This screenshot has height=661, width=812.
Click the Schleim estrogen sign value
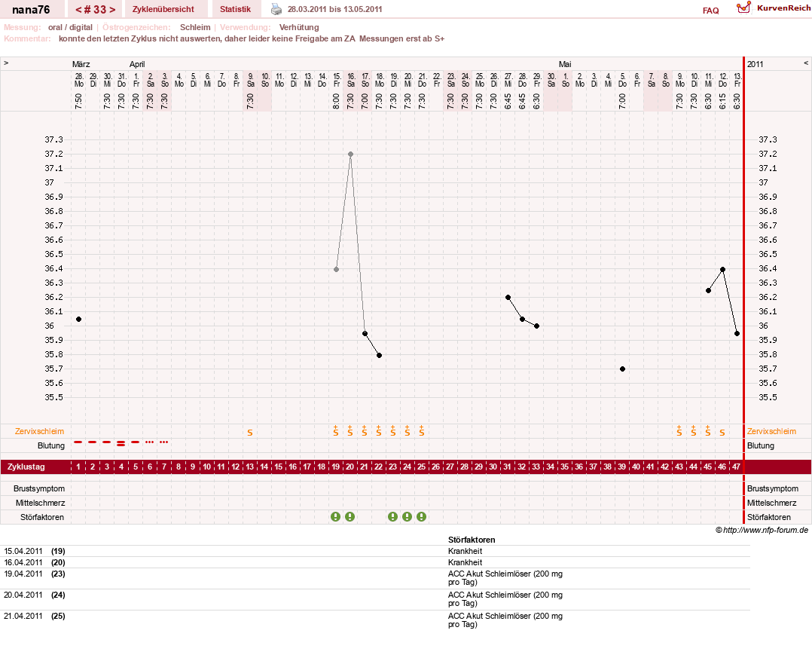click(x=195, y=27)
